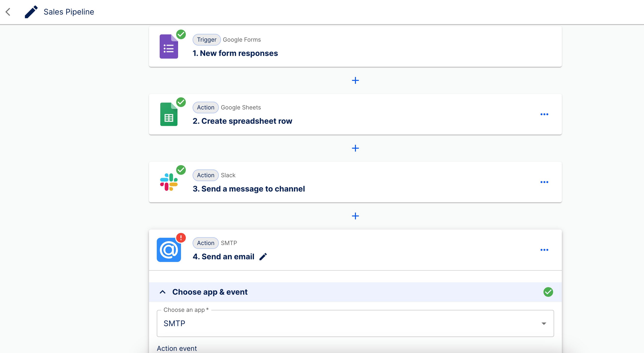
Task: Click Action badge on Slack step
Action: point(205,175)
